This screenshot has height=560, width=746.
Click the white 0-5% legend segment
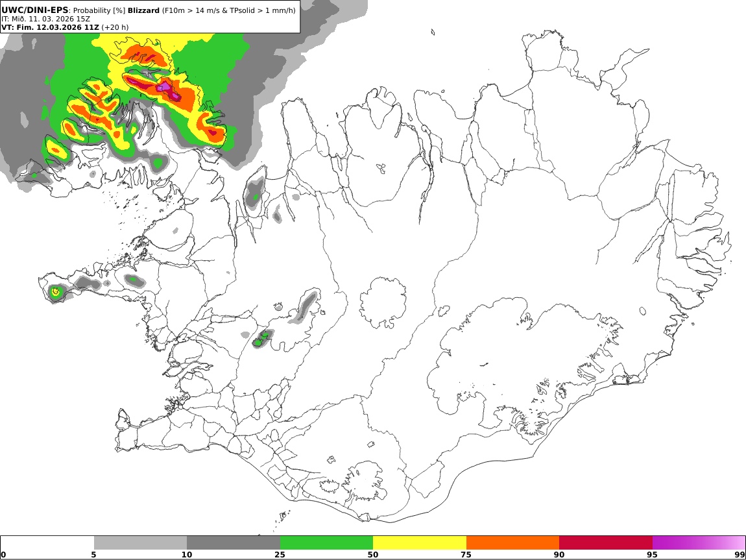(47, 543)
